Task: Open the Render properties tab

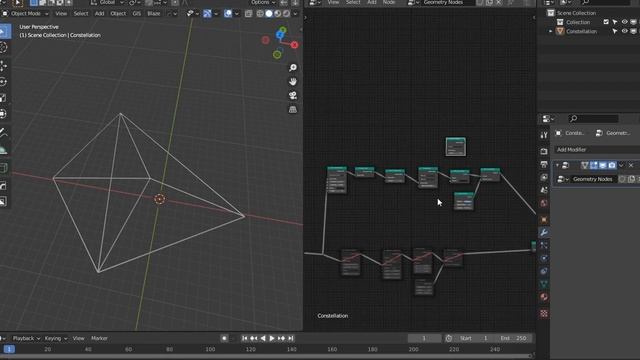Action: point(544,151)
